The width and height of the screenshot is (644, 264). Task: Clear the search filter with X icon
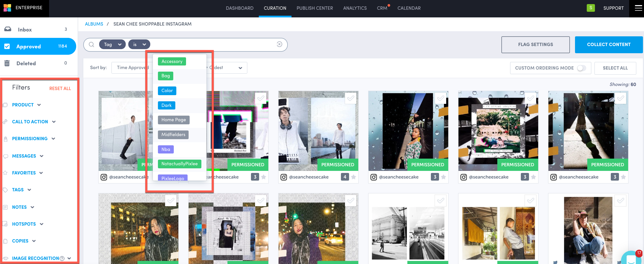point(279,44)
